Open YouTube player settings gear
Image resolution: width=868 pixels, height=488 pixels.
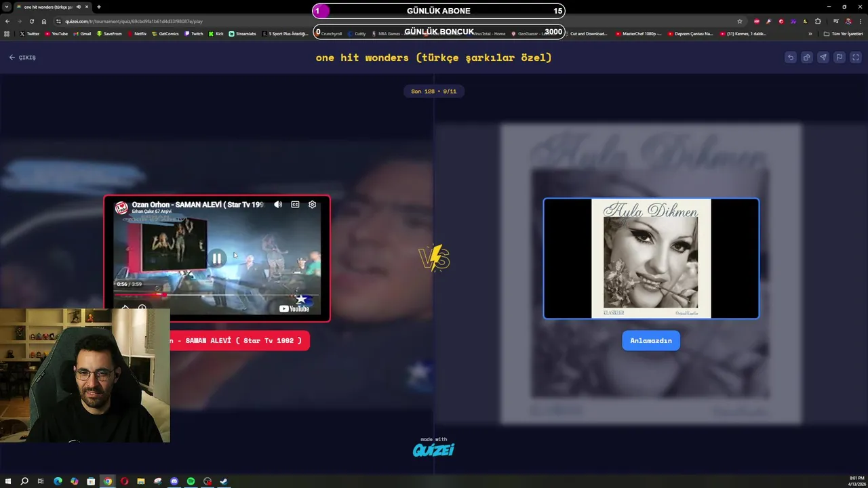(312, 204)
